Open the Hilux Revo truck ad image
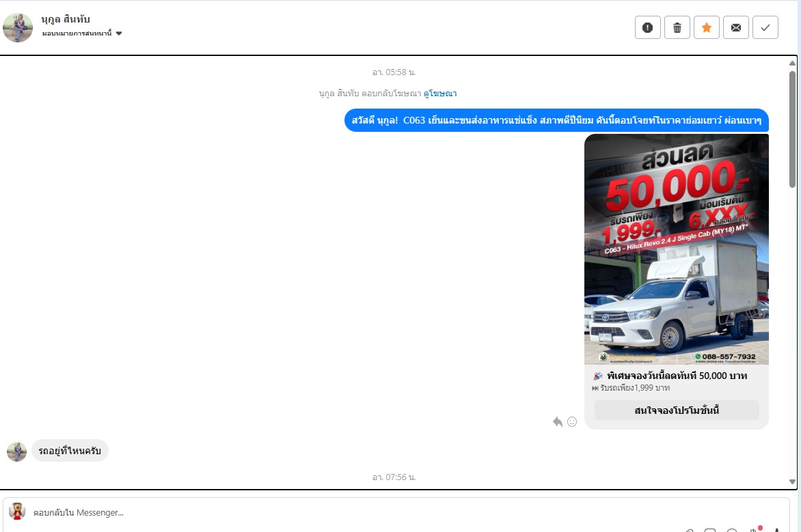 [x=677, y=249]
